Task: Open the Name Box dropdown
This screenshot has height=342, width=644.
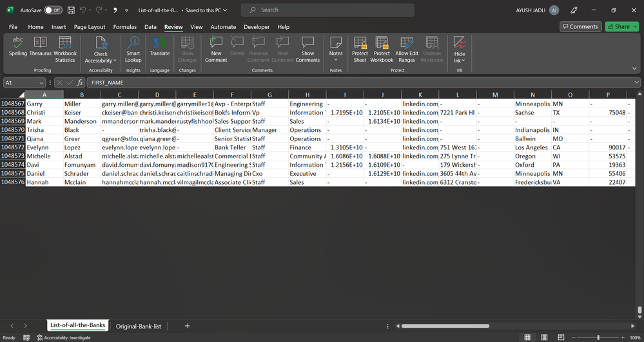Action: [41, 83]
